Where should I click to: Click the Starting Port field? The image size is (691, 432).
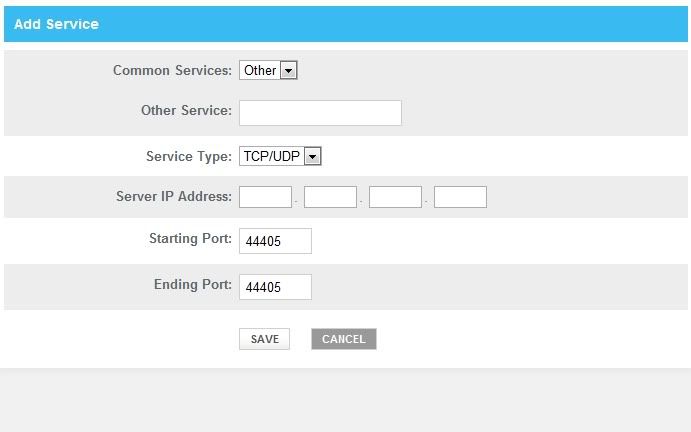[x=275, y=241]
